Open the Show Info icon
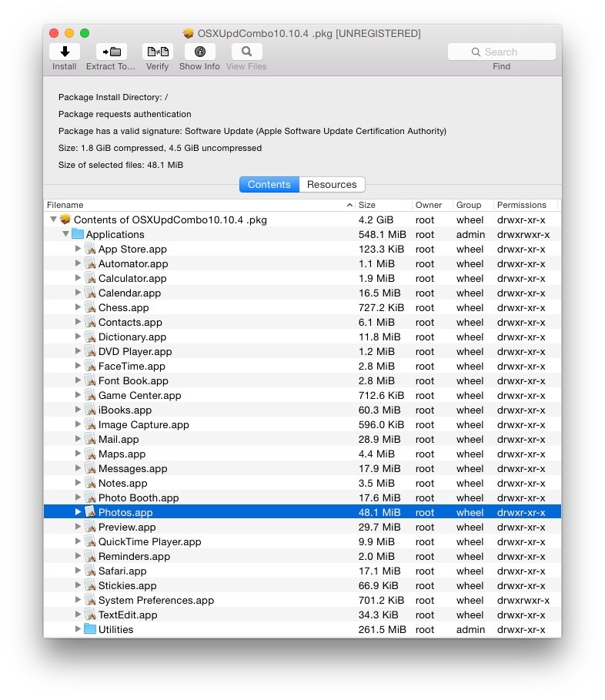605x700 pixels. 200,52
